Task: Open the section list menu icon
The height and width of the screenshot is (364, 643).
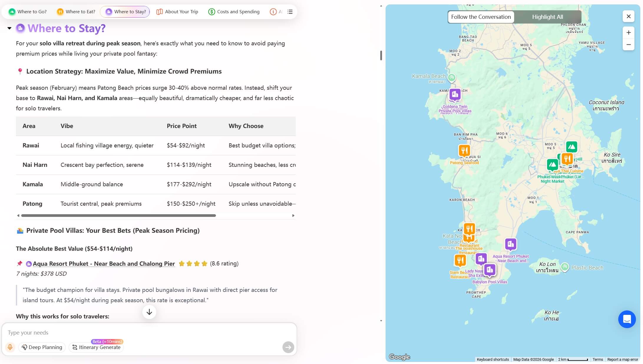Action: point(290,12)
